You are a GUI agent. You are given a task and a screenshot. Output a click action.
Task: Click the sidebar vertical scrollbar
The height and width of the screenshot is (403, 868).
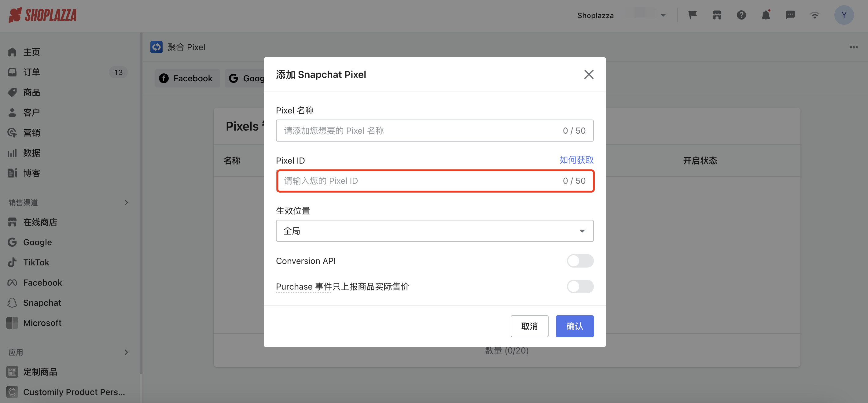141,204
